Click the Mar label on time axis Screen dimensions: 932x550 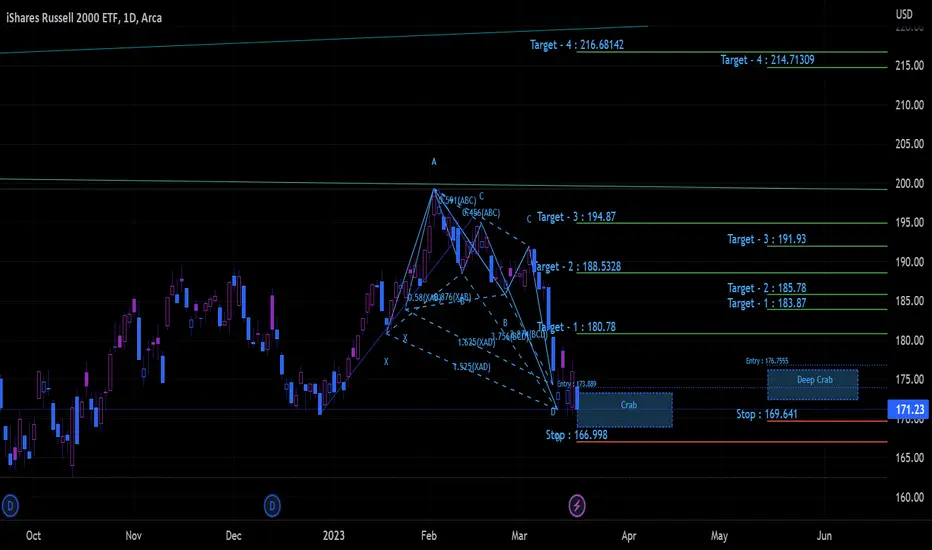point(519,536)
